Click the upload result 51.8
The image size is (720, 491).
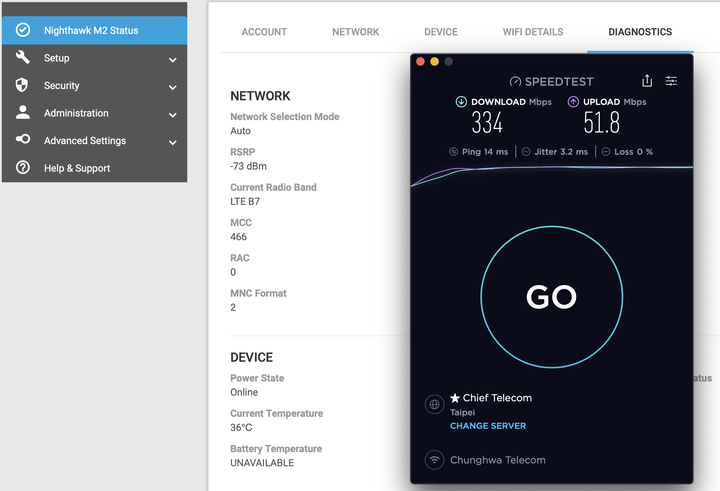pos(602,123)
